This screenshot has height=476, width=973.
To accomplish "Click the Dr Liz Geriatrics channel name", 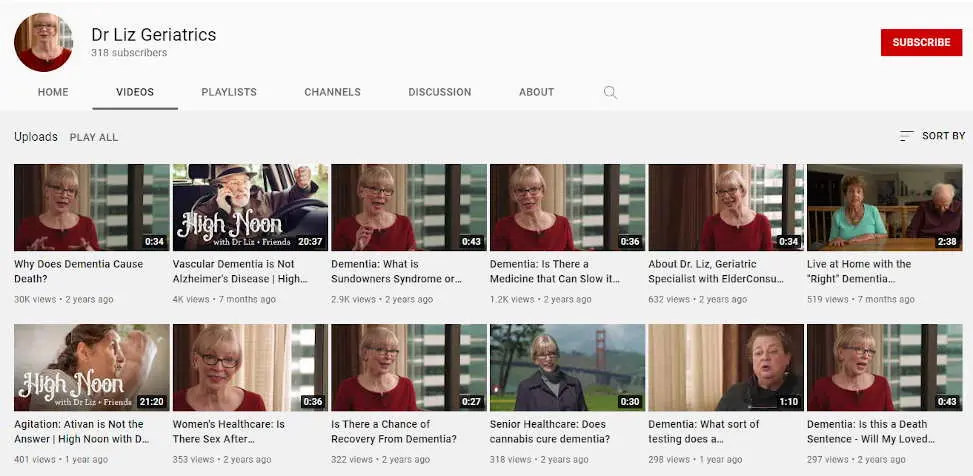I will tap(153, 35).
